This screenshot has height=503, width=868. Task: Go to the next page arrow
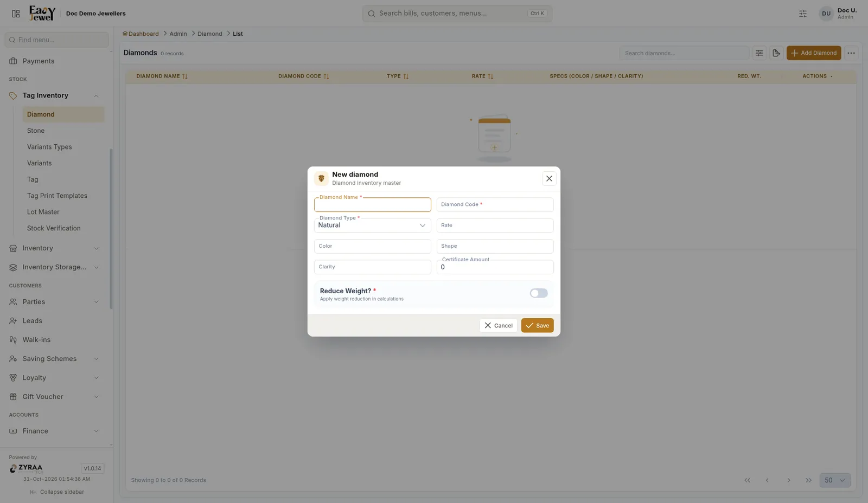point(789,480)
